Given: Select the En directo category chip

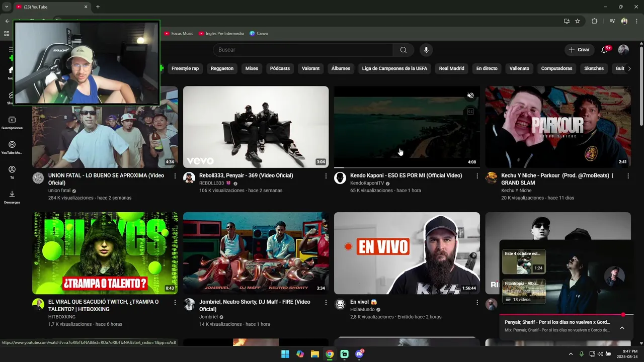Looking at the screenshot, I should click(487, 68).
